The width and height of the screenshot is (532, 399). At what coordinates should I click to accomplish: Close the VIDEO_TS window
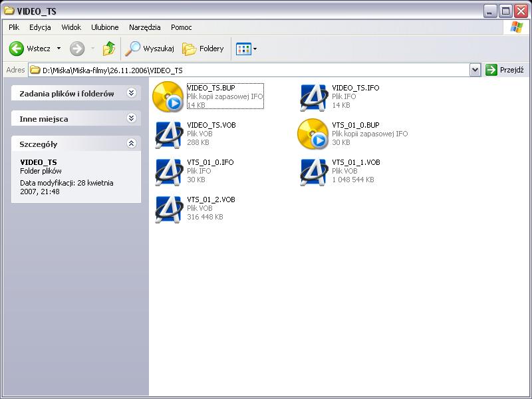pos(521,11)
